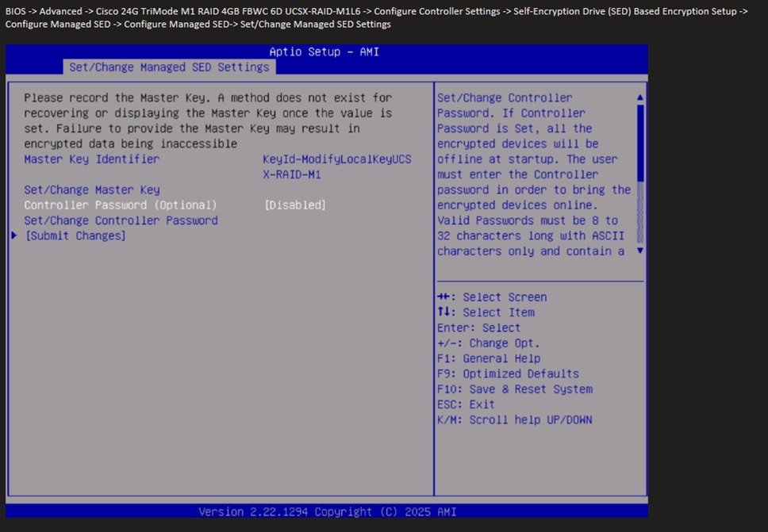Click the F9: Optimized Defaults hint
Image resolution: width=768 pixels, height=532 pixels.
[508, 374]
